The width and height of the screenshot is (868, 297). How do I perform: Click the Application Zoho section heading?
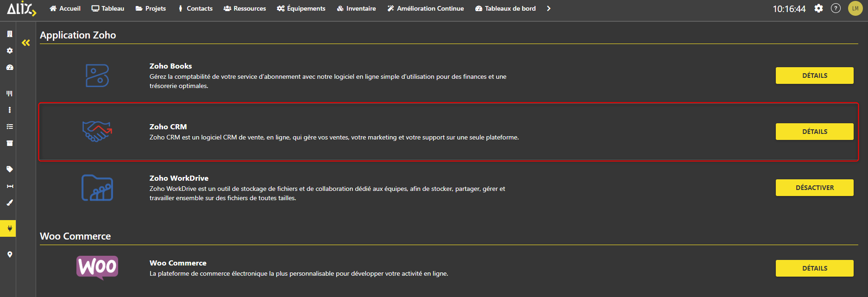(x=78, y=35)
